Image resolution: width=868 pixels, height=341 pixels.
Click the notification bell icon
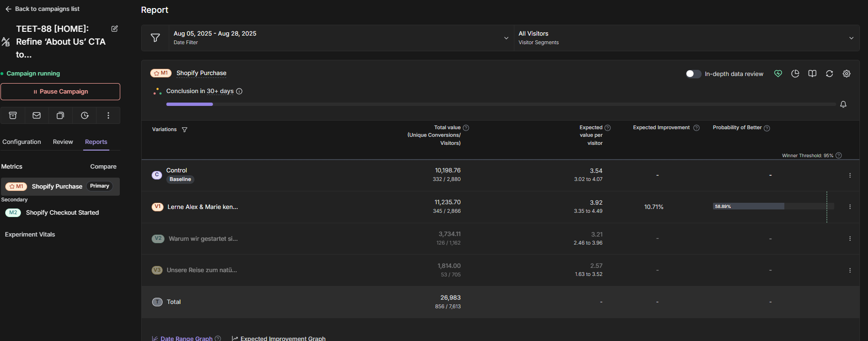tap(843, 104)
